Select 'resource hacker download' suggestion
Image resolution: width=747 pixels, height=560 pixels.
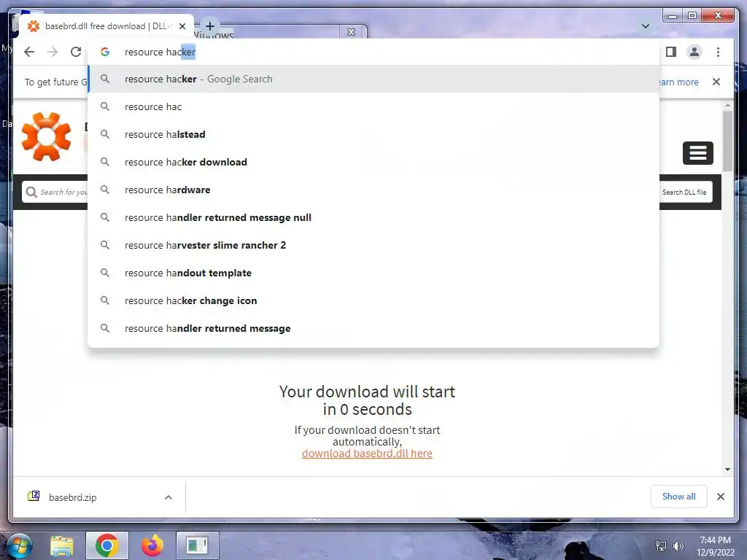click(373, 162)
